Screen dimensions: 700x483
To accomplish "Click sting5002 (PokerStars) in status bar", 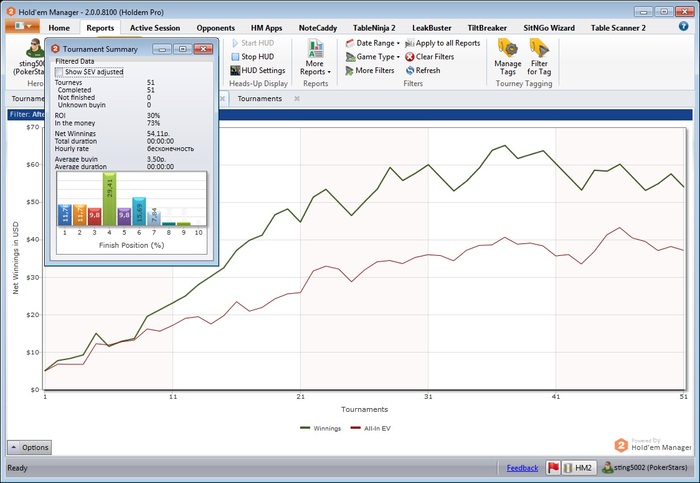I will click(x=645, y=467).
